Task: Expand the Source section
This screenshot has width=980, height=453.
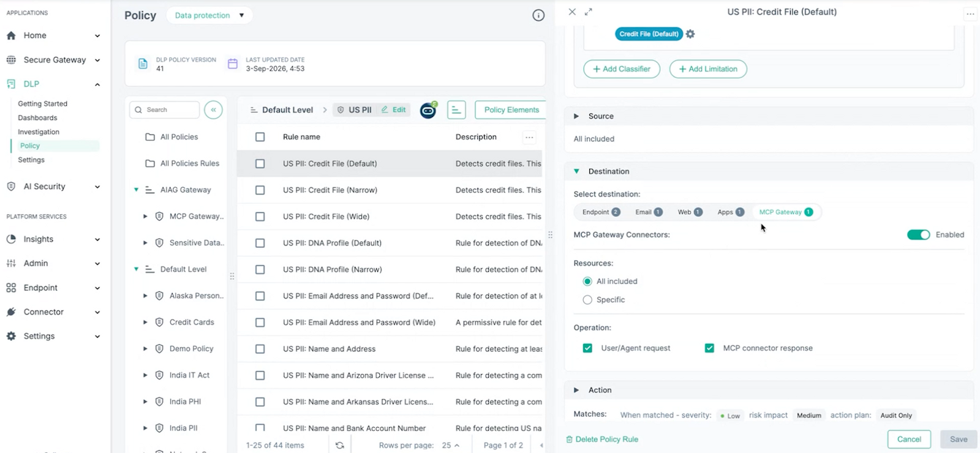Action: pyautogui.click(x=576, y=116)
